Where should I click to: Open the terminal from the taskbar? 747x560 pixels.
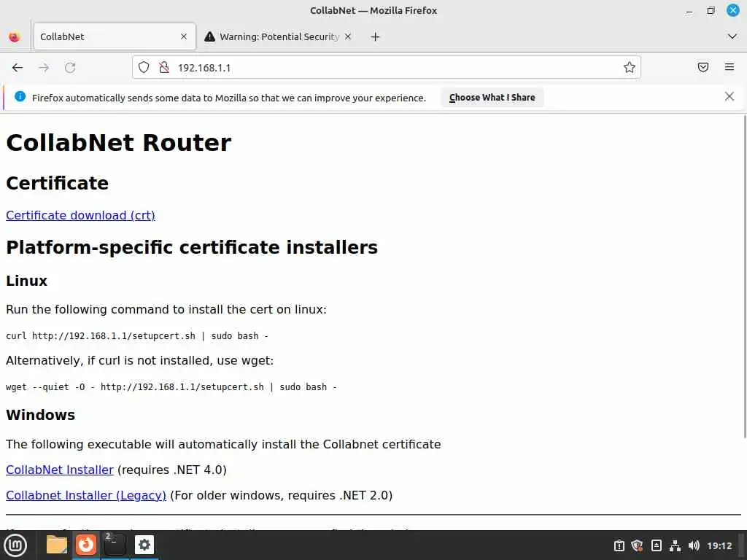pyautogui.click(x=115, y=545)
